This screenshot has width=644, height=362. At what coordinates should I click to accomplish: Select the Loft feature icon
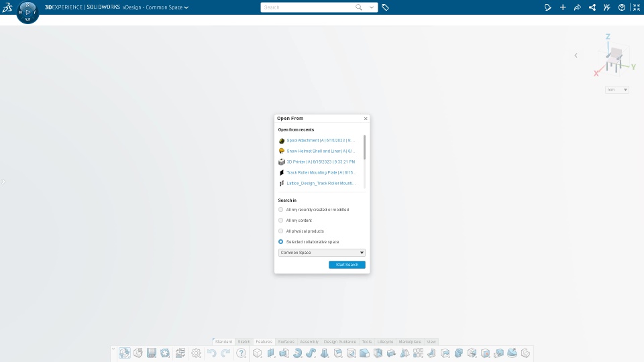(325, 353)
